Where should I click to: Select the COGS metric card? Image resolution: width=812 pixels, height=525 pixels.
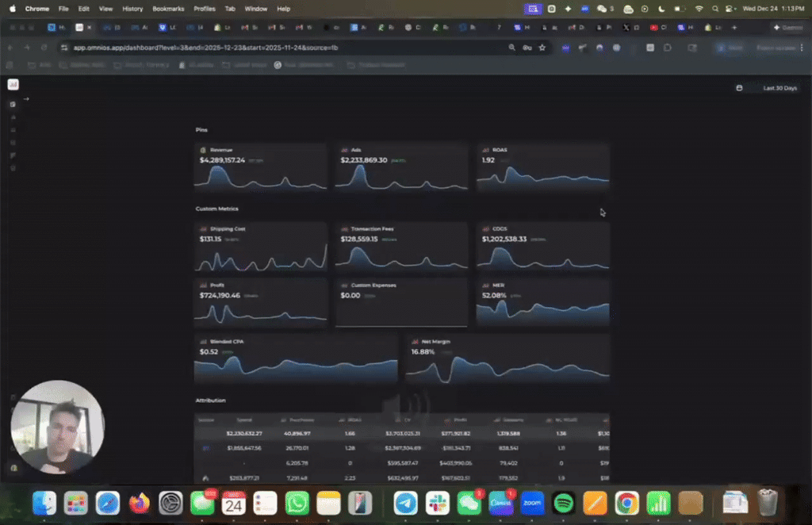(x=542, y=247)
